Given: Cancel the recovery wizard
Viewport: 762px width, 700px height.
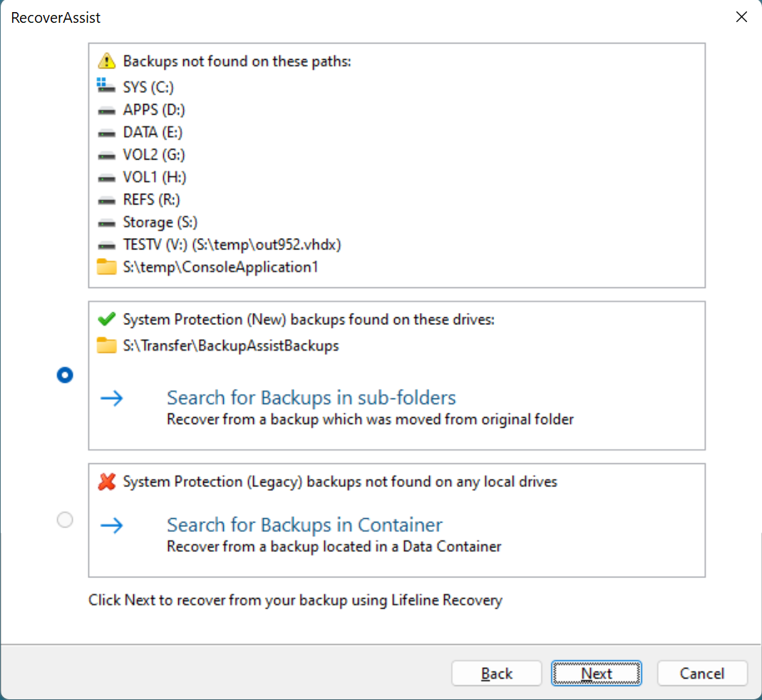Looking at the screenshot, I should point(701,674).
